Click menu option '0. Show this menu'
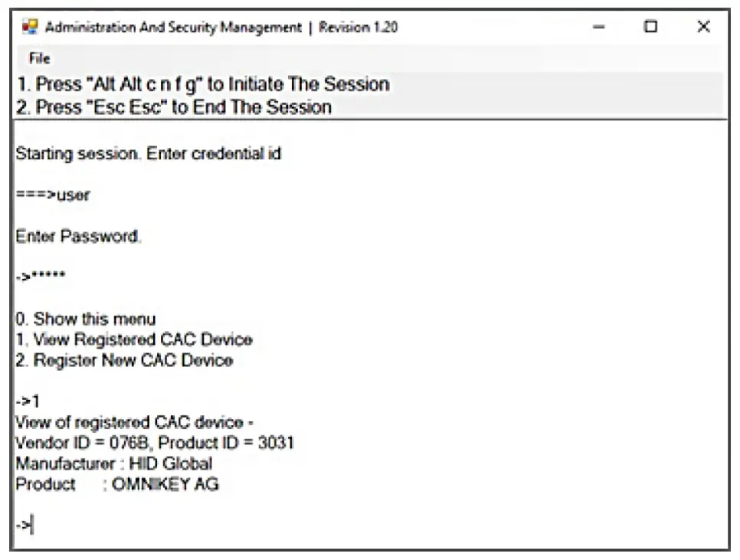Screen dimensions: 740x560 coord(84,319)
